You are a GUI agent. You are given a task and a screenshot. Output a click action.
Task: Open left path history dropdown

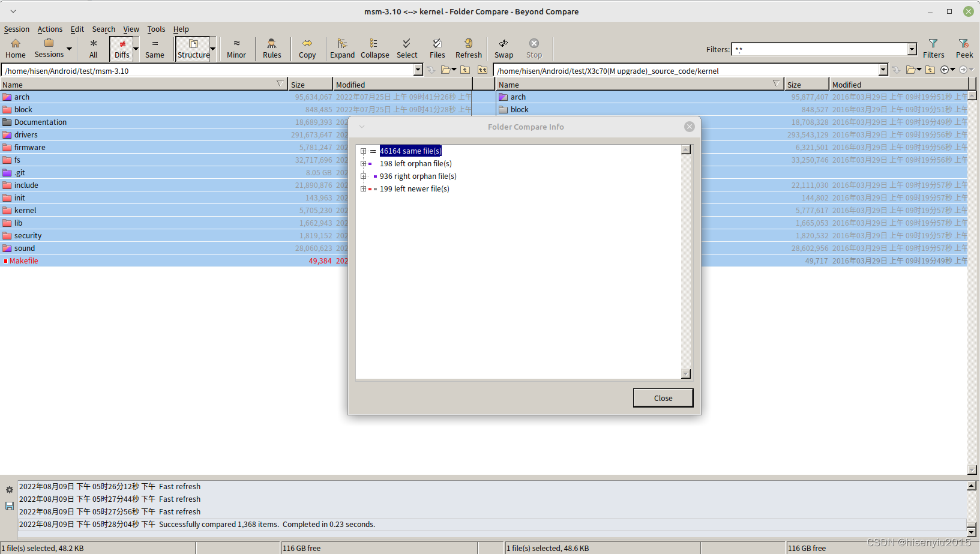point(418,70)
